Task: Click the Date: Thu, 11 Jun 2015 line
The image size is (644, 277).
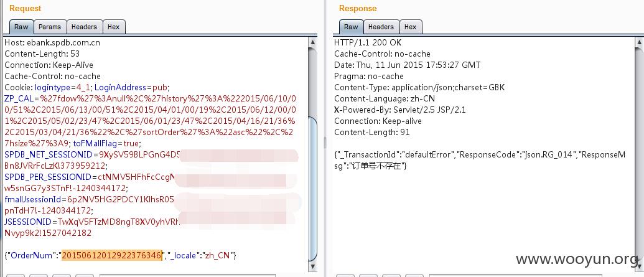Action: tap(407, 65)
